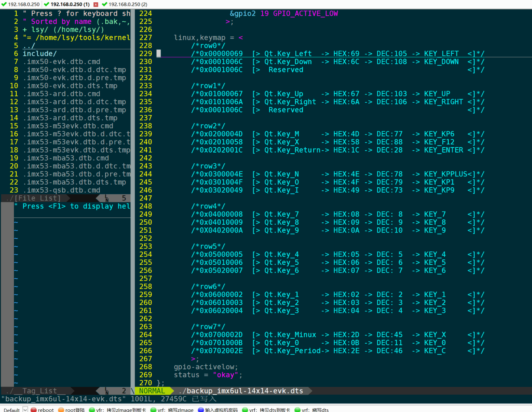Click the orange root登陆 icon
The image size is (532, 412).
pos(61,410)
